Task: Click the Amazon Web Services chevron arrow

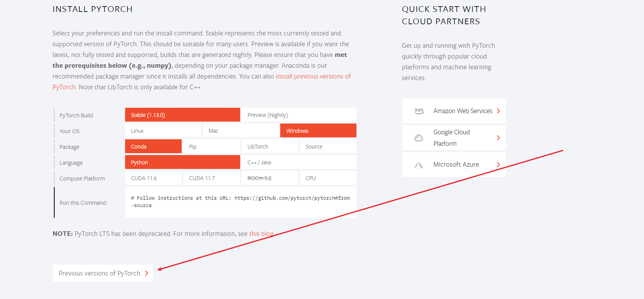Action: [x=498, y=111]
